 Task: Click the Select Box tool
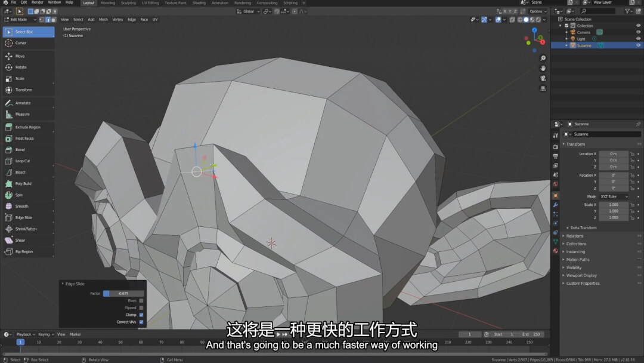[x=29, y=32]
